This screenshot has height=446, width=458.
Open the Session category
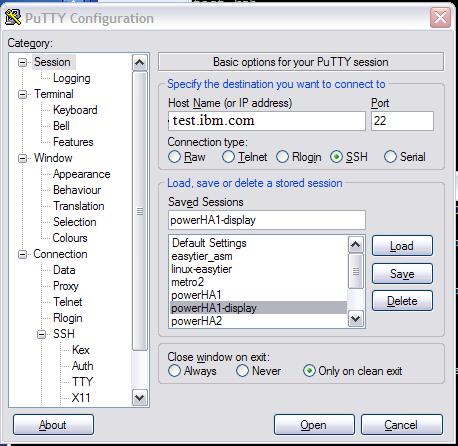point(52,62)
